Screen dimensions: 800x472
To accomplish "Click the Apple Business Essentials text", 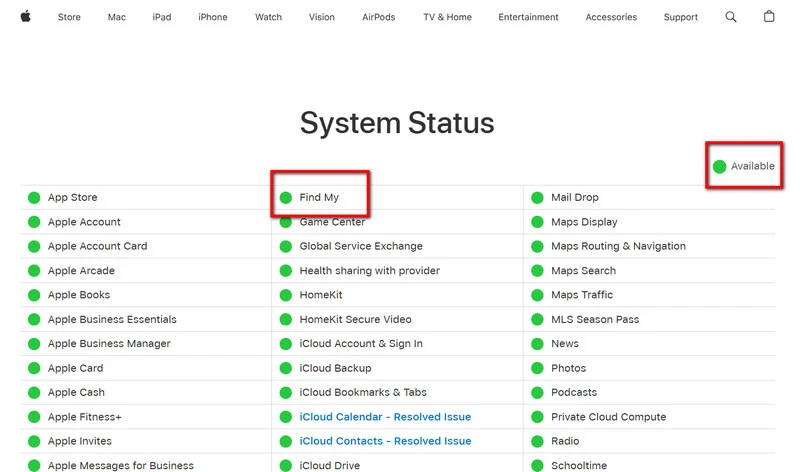I will click(112, 319).
